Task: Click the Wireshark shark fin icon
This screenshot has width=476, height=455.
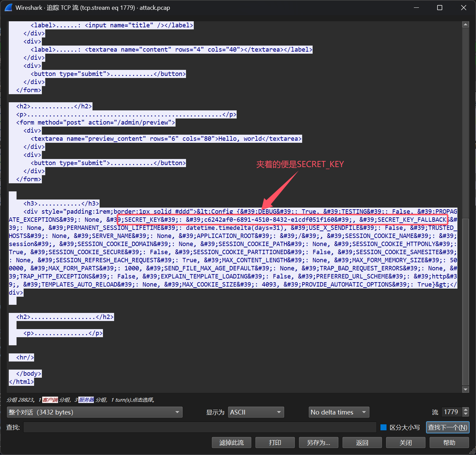Action: point(8,7)
